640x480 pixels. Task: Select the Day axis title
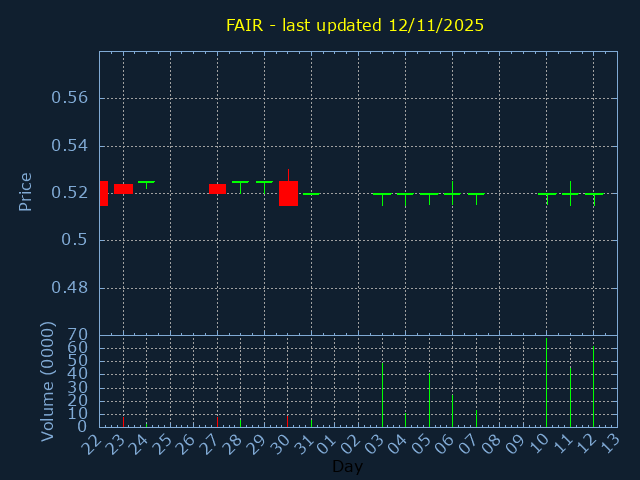point(347,466)
